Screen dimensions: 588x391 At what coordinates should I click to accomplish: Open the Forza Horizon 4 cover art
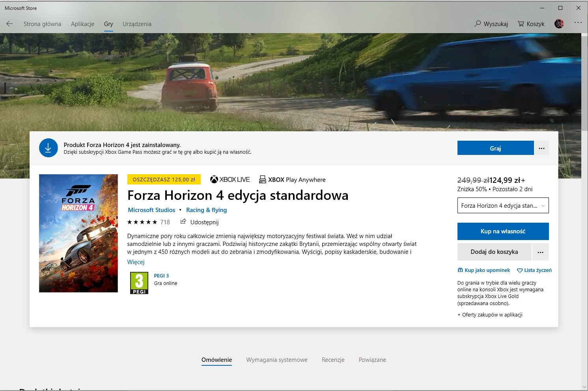point(78,233)
